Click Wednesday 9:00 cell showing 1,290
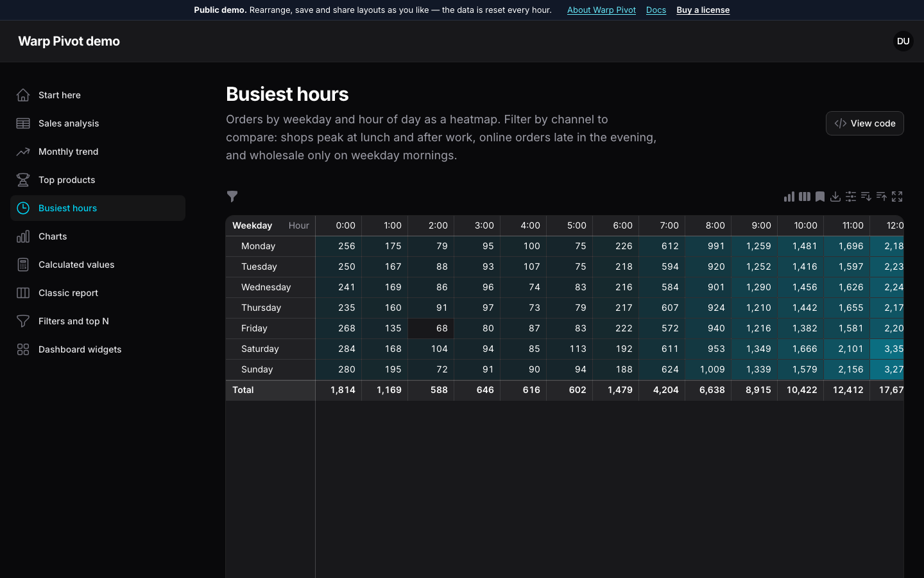This screenshot has height=578, width=924. [755, 287]
